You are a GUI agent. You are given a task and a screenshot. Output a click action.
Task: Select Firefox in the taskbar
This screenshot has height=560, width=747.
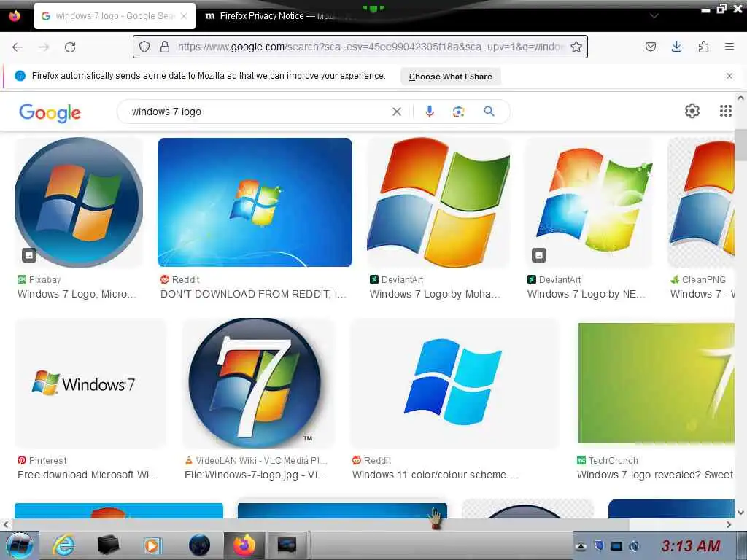click(x=244, y=545)
